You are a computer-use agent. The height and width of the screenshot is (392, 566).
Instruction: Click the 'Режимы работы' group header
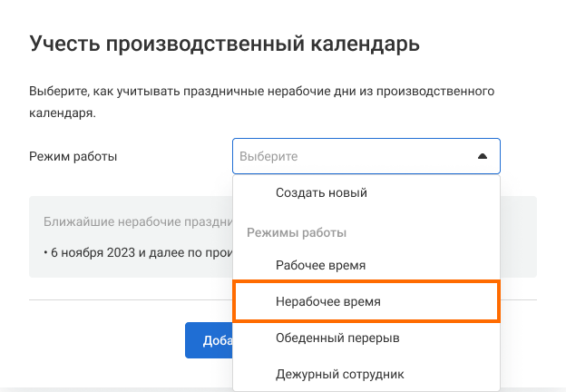tap(297, 233)
